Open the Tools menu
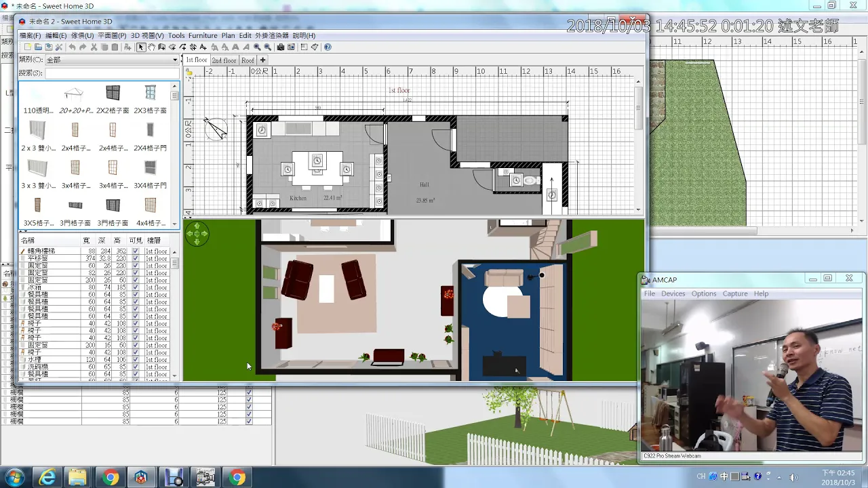 coord(176,35)
